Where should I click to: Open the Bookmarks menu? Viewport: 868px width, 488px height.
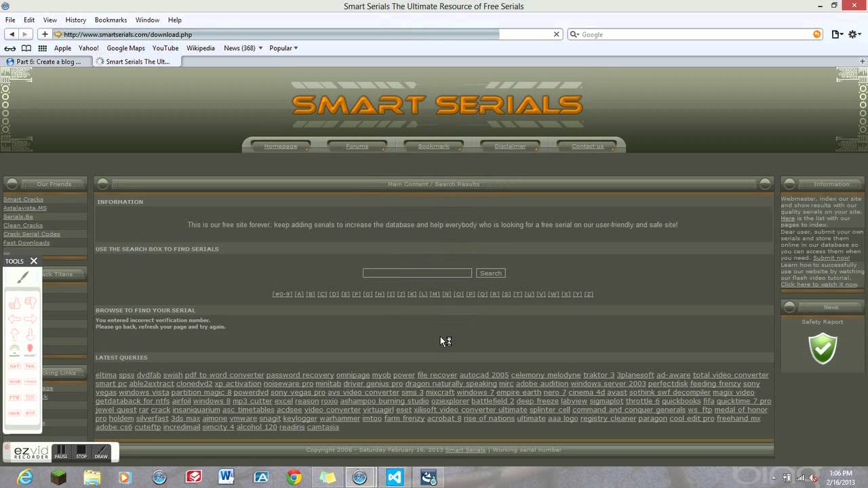pos(111,20)
